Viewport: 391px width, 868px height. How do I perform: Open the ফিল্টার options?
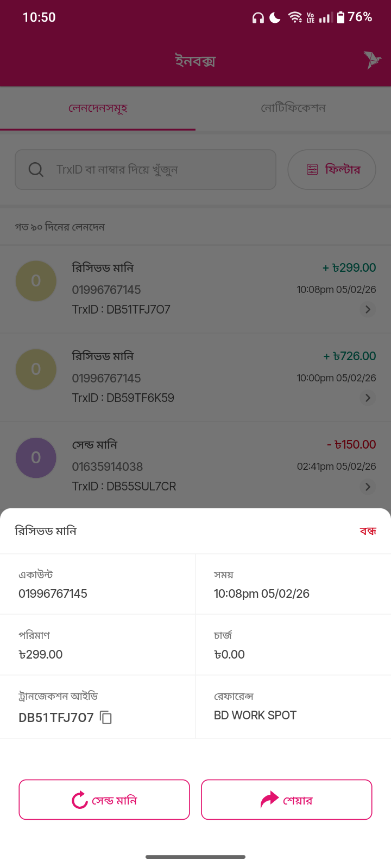click(332, 170)
